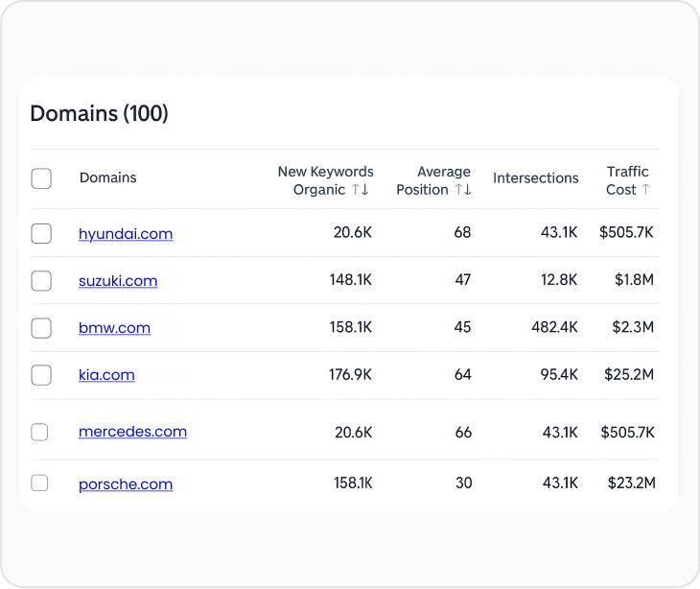Open the suzuki.com domain link
Screen dimensions: 700x589
(x=118, y=281)
